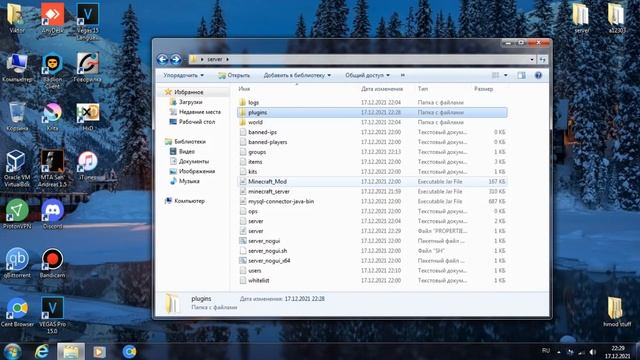
Task: Click the taskbar volume speaker icon
Action: click(x=592, y=351)
